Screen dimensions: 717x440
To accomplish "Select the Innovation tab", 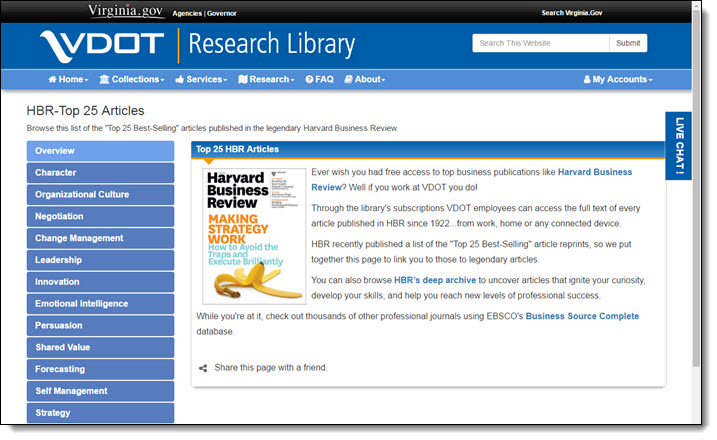I will coord(101,282).
